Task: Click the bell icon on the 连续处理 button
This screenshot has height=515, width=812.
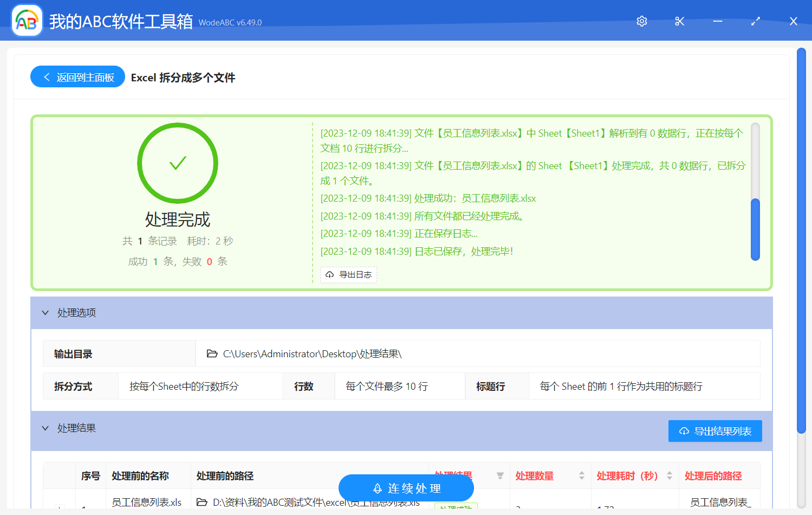Action: pos(376,488)
